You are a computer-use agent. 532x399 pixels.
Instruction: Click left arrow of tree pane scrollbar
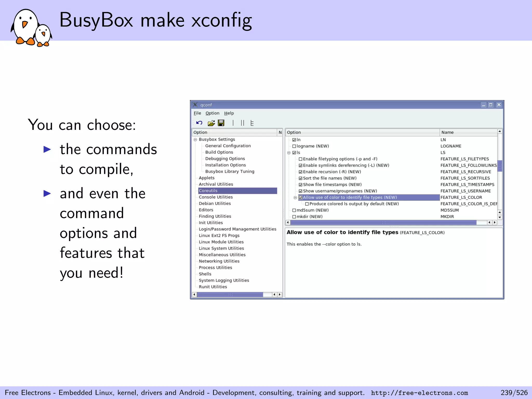tap(194, 295)
